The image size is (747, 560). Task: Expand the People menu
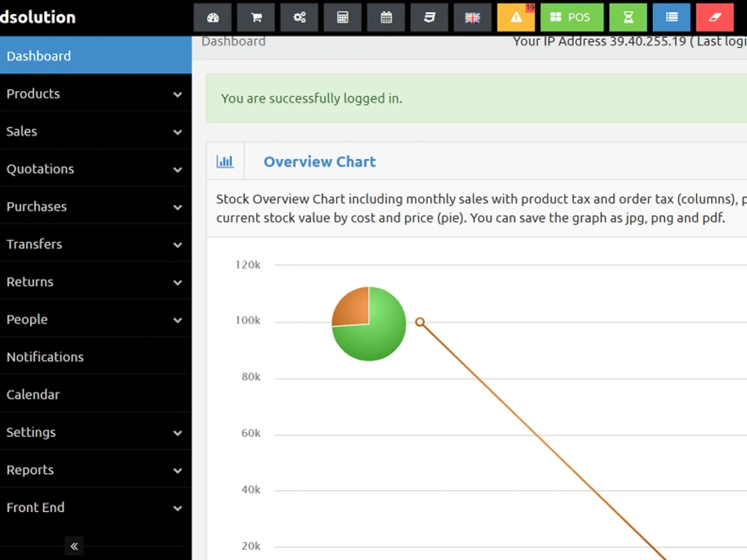pyautogui.click(x=96, y=319)
